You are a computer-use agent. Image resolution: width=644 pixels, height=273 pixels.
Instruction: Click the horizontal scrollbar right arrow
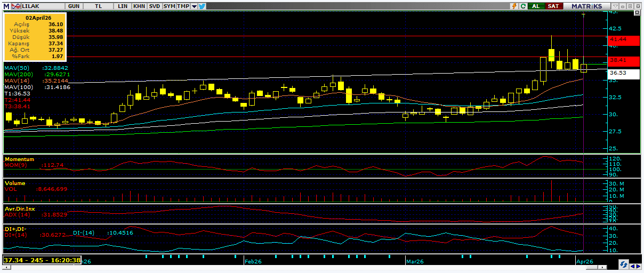click(x=637, y=265)
